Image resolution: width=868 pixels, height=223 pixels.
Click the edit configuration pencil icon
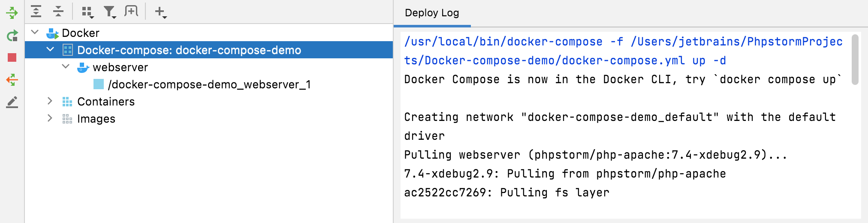click(12, 102)
